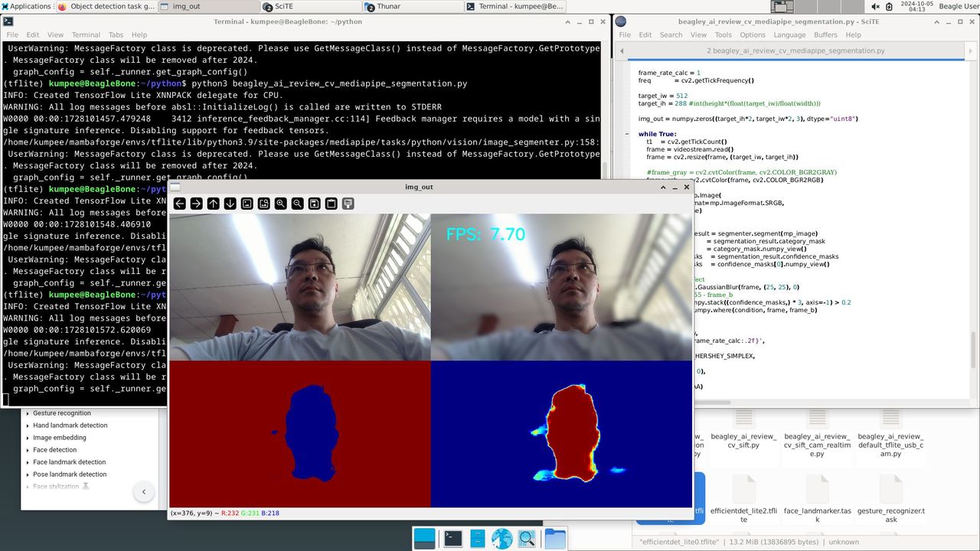Open the Applications menu in top panel
Image resolution: width=980 pixels, height=551 pixels.
coord(26,6)
